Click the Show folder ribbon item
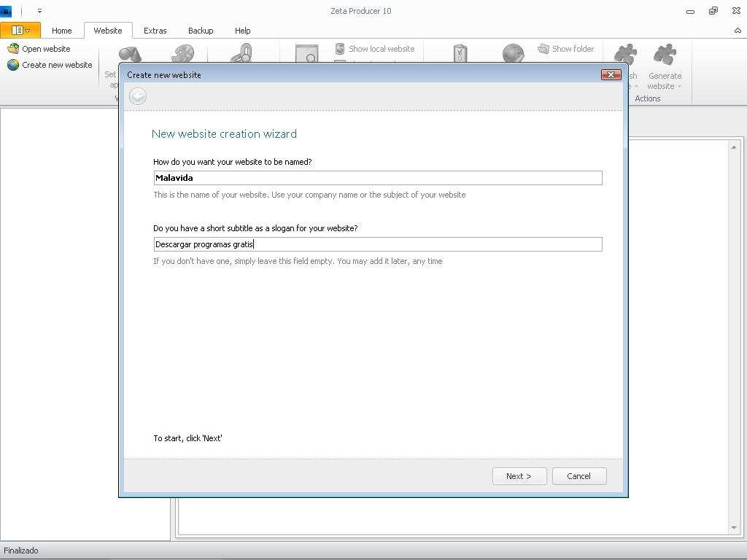747x560 pixels. pos(566,49)
